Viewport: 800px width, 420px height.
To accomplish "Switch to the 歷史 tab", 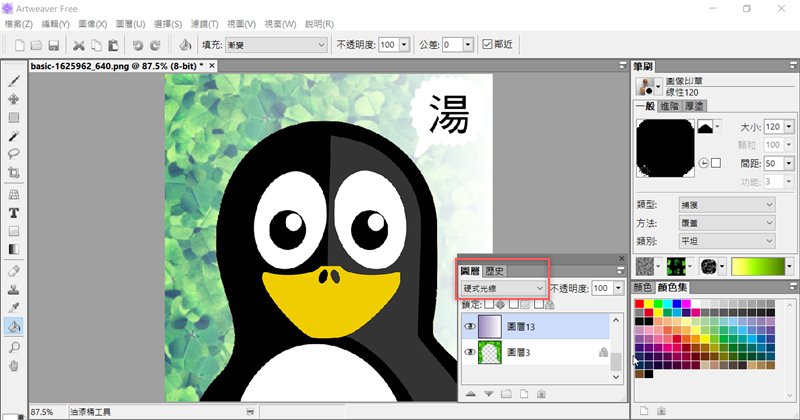I will tap(494, 271).
